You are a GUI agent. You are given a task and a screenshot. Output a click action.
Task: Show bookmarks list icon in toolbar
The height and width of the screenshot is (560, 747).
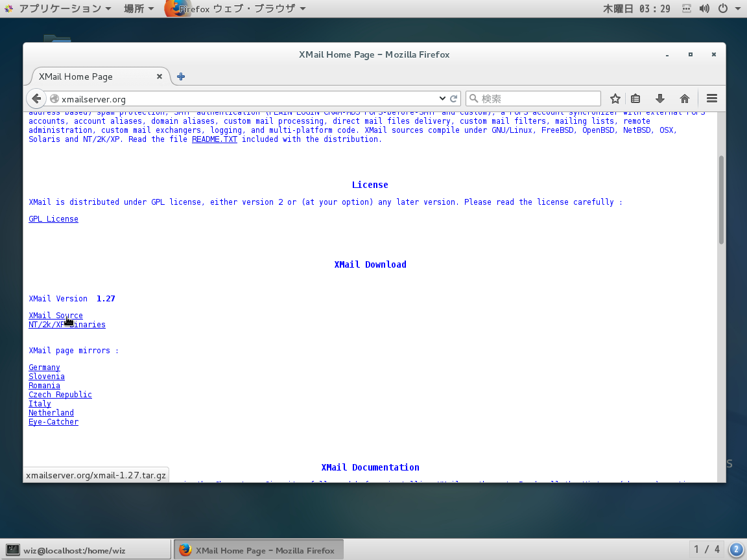coord(635,99)
